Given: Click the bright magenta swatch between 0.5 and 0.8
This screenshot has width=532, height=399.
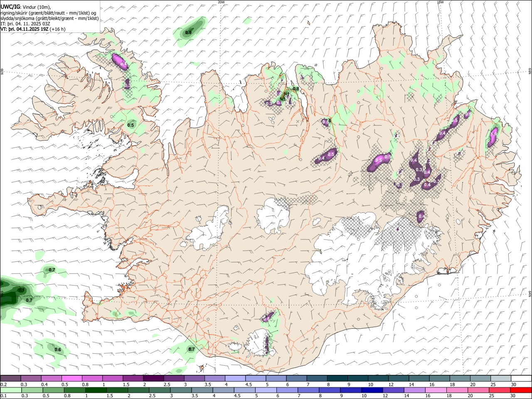Looking at the screenshot, I should 71,379.
